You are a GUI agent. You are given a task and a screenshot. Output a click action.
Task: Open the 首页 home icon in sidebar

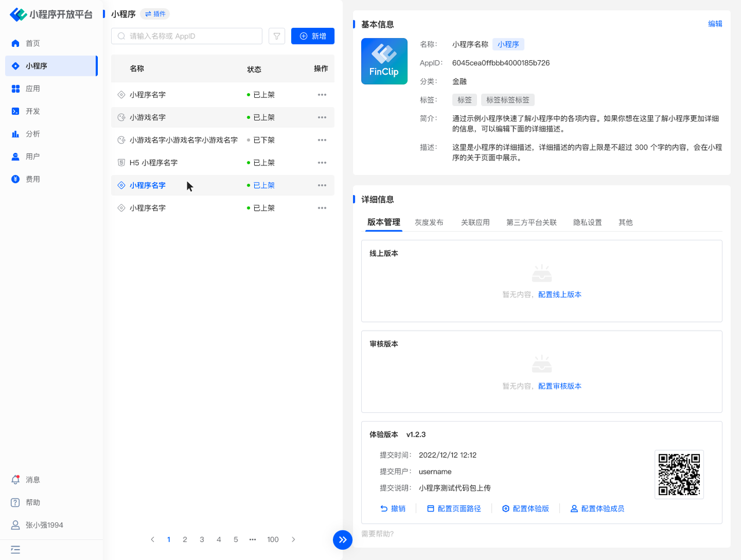click(x=16, y=43)
